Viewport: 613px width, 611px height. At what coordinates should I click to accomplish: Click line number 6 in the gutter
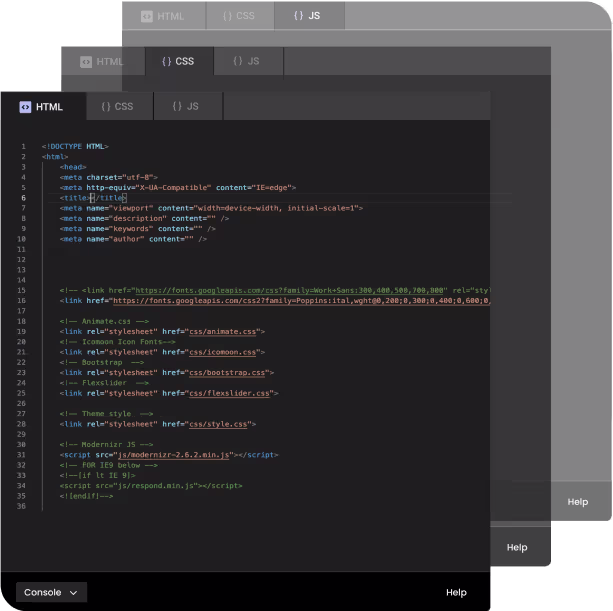pos(23,198)
